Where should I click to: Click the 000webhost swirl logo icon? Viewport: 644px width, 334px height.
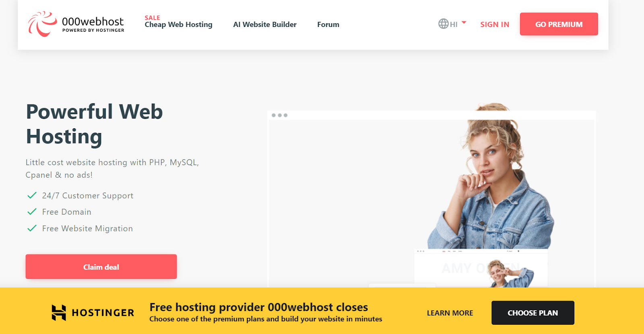coord(42,24)
